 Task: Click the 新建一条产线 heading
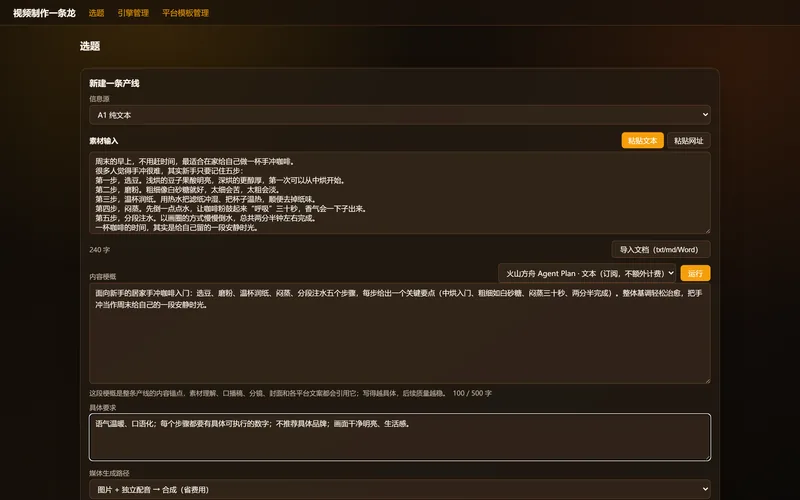coord(114,83)
